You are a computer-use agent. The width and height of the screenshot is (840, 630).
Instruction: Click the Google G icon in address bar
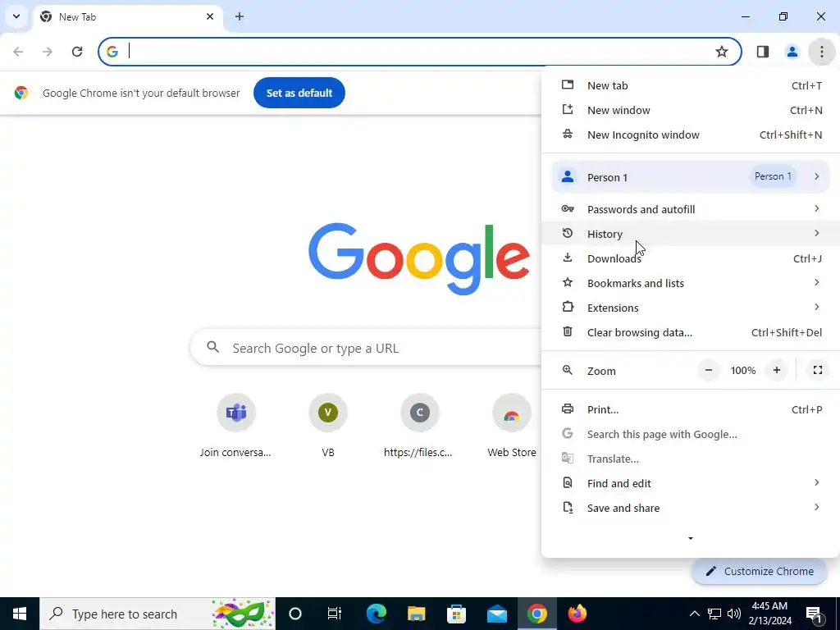[112, 52]
